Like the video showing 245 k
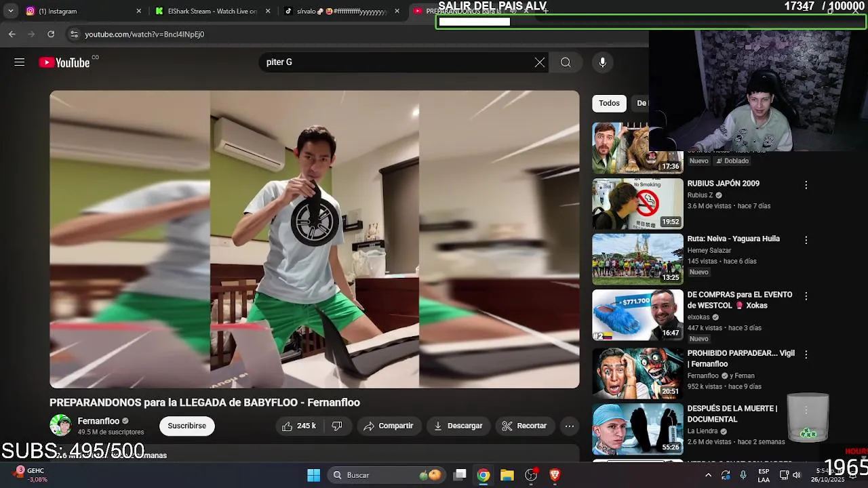This screenshot has width=868, height=488. coord(299,426)
